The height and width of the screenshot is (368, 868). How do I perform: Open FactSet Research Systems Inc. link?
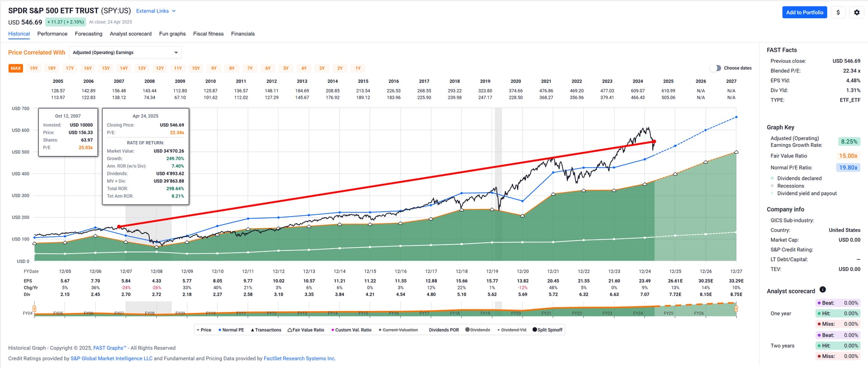[x=300, y=359]
